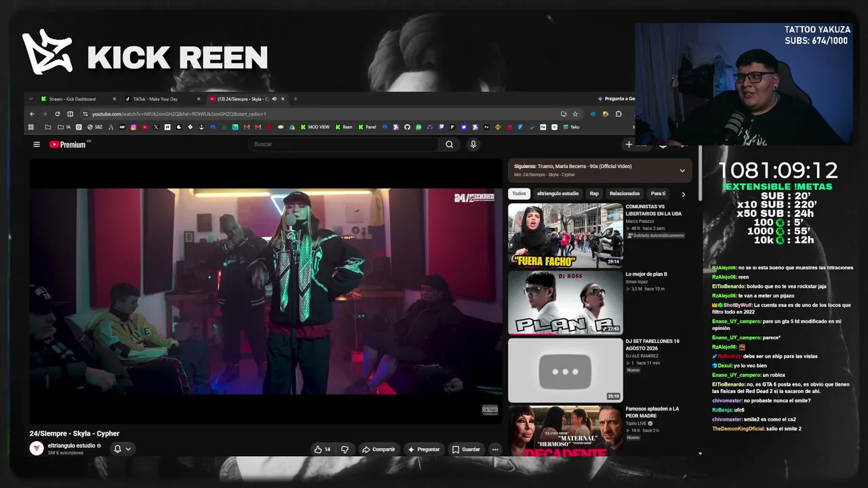Open the X (Twitter) bookmark icon

pos(156,127)
